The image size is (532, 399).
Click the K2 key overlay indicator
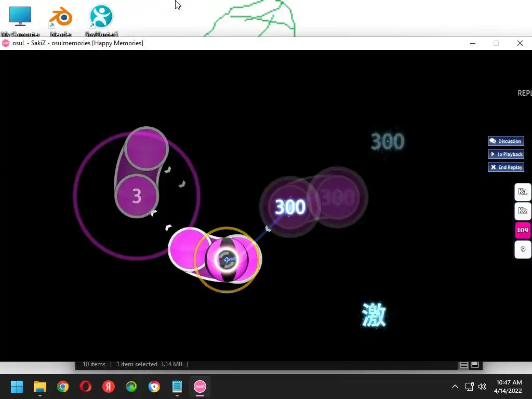[x=523, y=211]
